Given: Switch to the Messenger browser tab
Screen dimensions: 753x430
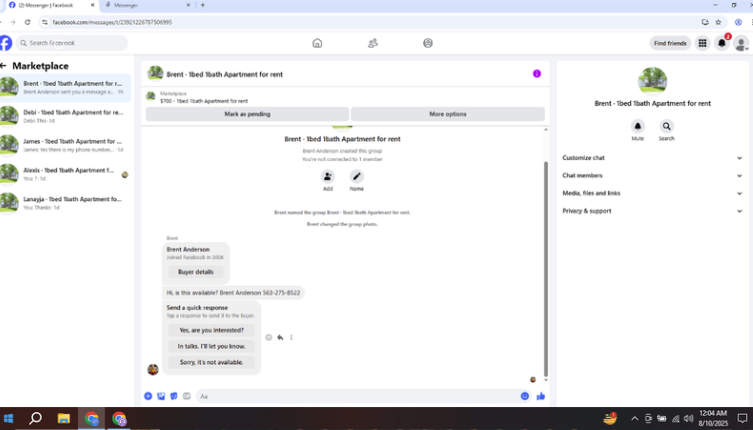Looking at the screenshot, I should [x=147, y=5].
